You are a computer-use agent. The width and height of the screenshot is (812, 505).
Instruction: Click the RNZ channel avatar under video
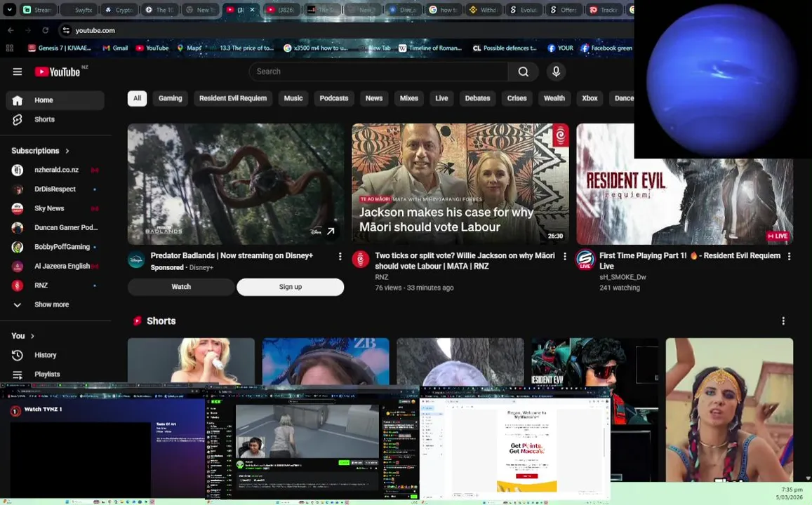361,260
